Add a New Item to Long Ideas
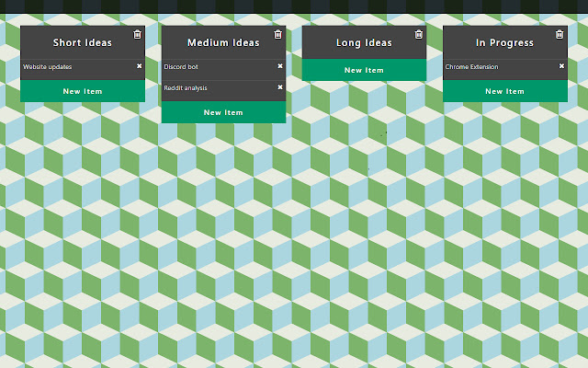 pyautogui.click(x=364, y=70)
